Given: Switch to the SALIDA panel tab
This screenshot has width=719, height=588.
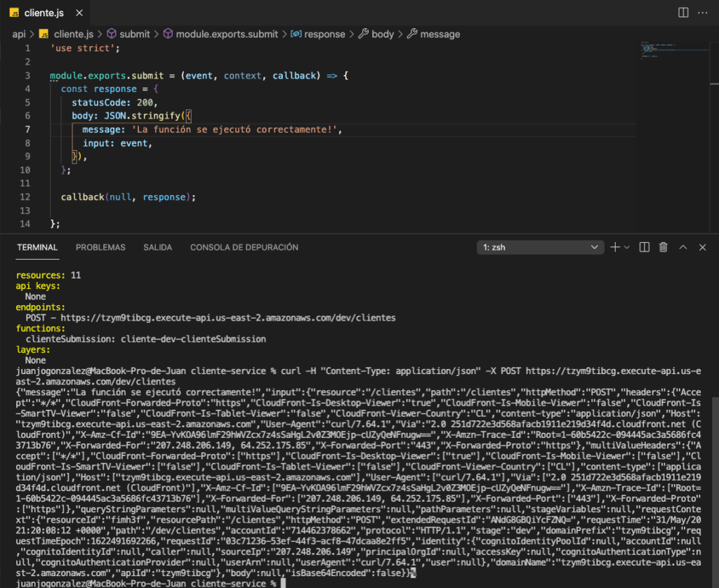Looking at the screenshot, I should (x=157, y=248).
